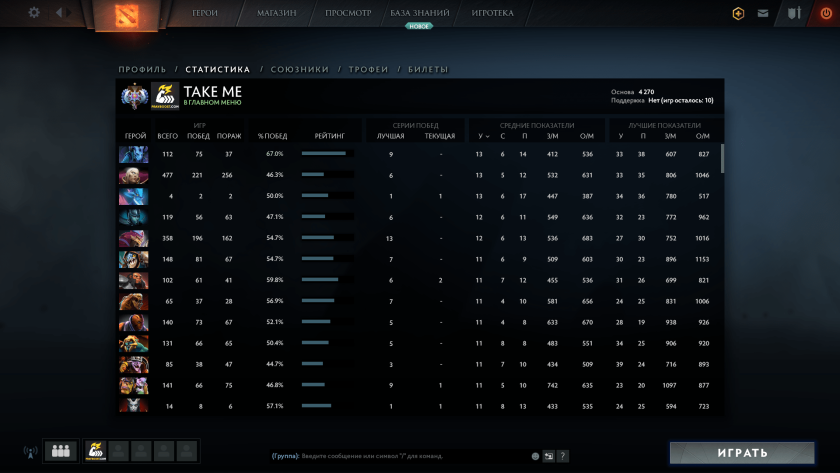Click the rank medal badge
840x473 pixels.
tap(134, 96)
